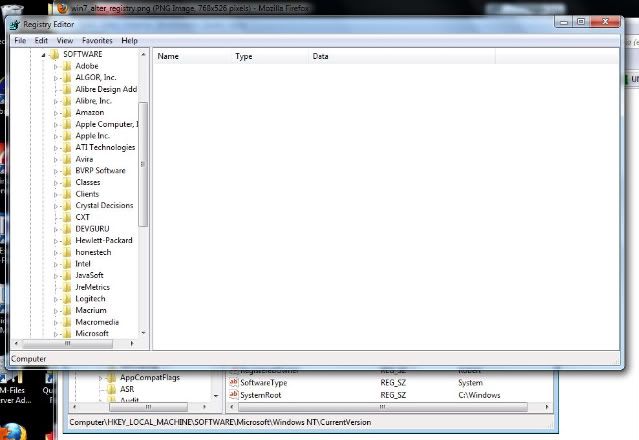Viewport: 639px width, 440px height.
Task: Click the BVRP Software folder icon
Action: click(x=67, y=171)
